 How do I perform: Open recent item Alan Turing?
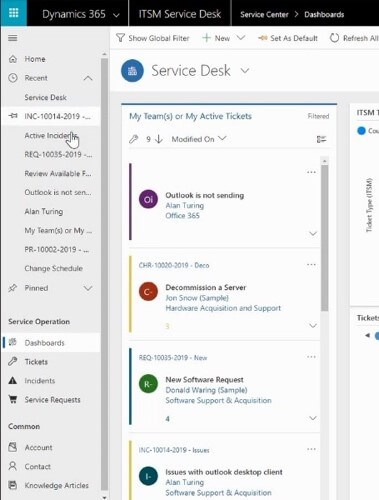point(44,212)
